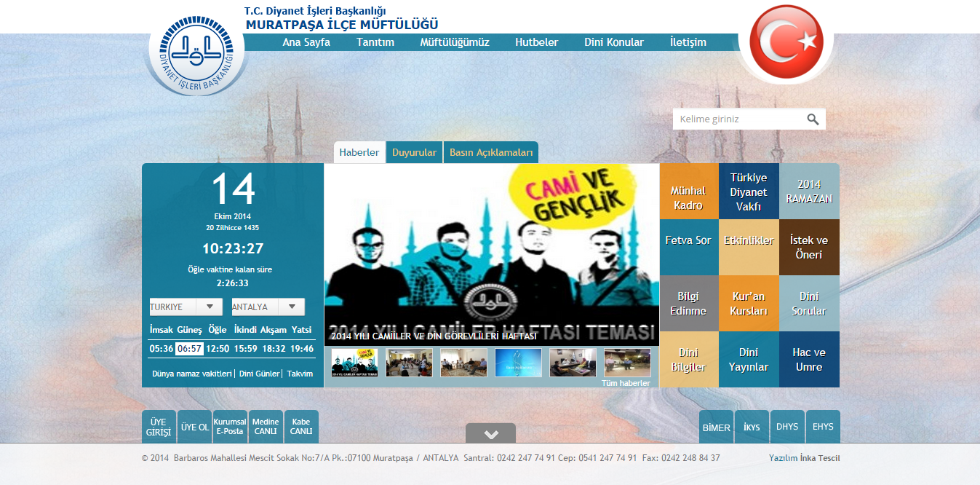This screenshot has height=485, width=980.
Task: Open the ANTALYA city dropdown
Action: [268, 307]
